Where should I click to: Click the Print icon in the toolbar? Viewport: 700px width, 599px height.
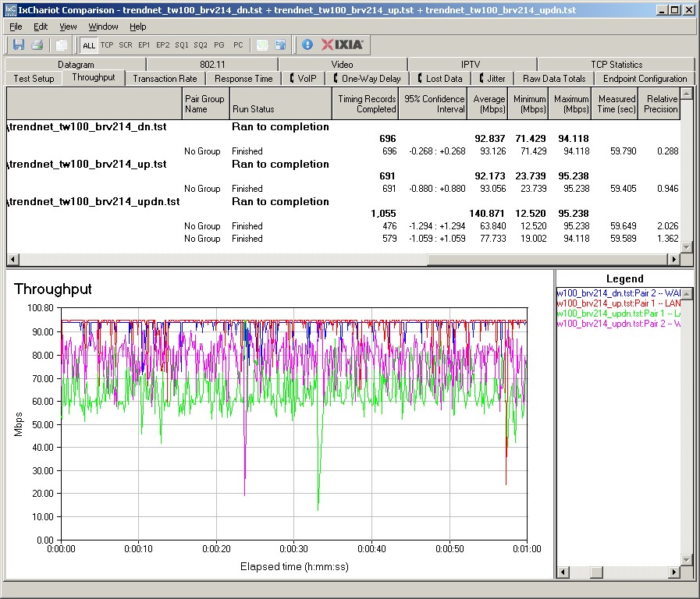[37, 44]
